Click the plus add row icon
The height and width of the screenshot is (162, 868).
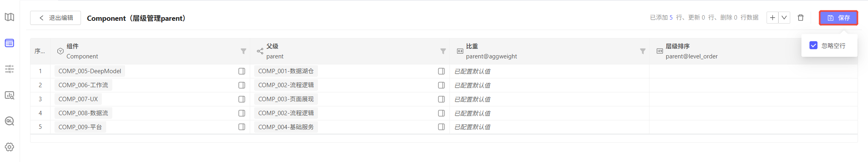point(773,18)
